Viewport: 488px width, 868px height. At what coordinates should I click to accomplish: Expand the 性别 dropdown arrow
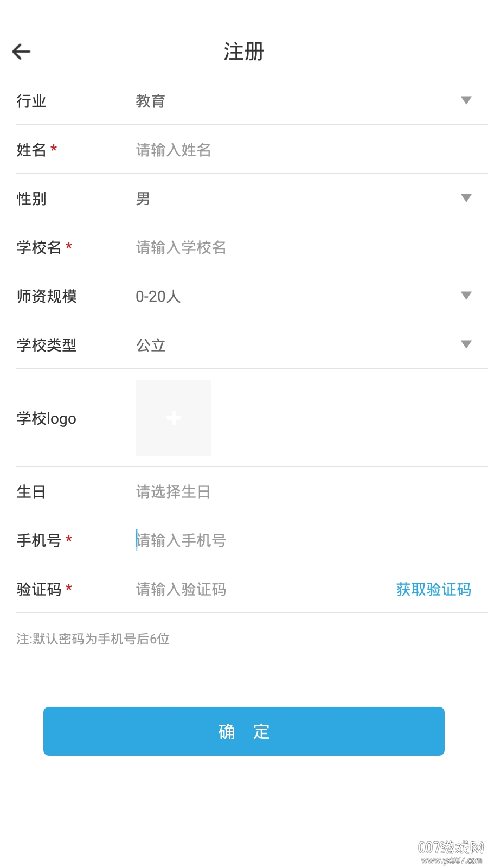click(x=466, y=198)
